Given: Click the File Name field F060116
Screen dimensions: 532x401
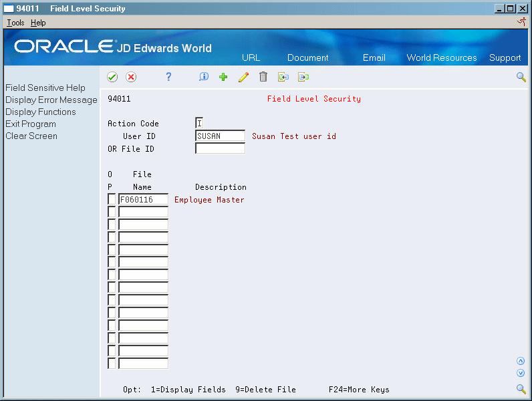Looking at the screenshot, I should (143, 199).
